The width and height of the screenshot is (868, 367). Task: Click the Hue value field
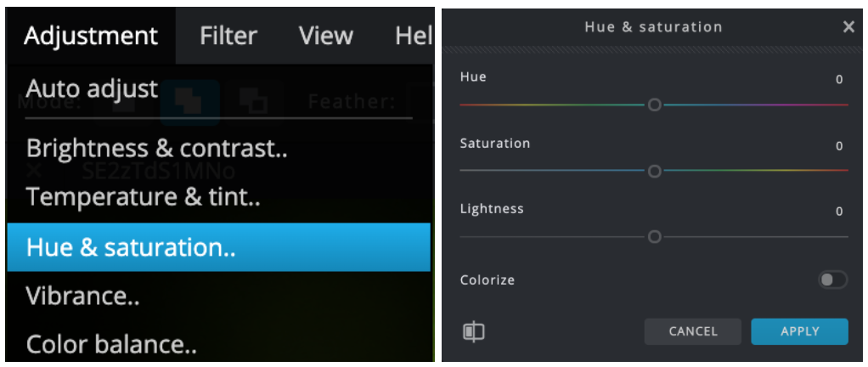(x=839, y=80)
